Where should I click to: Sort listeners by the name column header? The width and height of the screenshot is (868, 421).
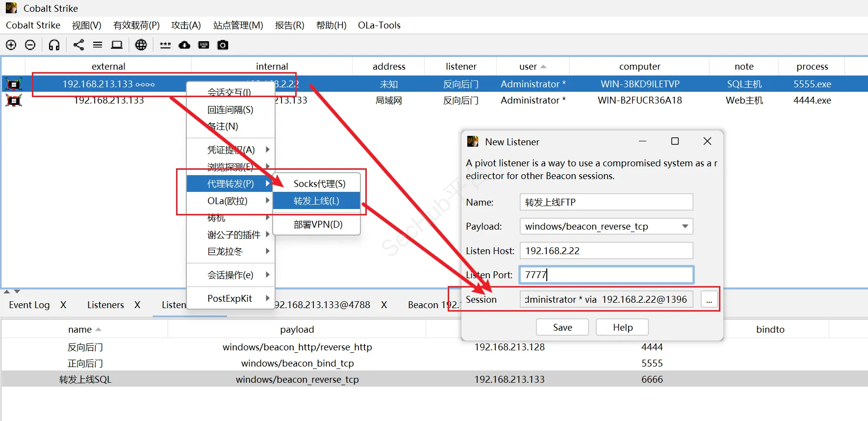[84, 329]
